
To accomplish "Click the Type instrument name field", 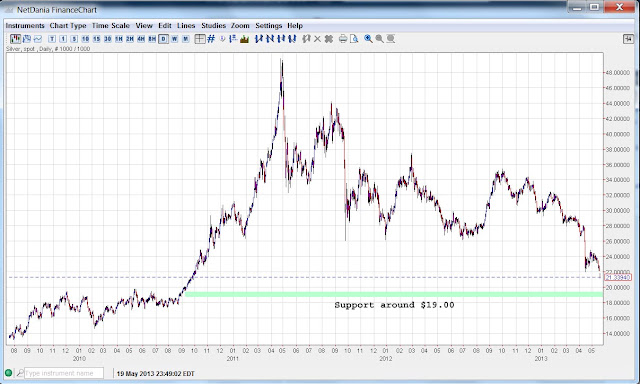I will coord(64,373).
